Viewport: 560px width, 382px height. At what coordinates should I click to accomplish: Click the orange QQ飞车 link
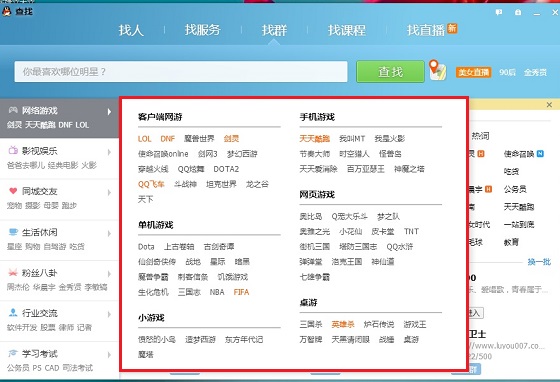coord(151,184)
